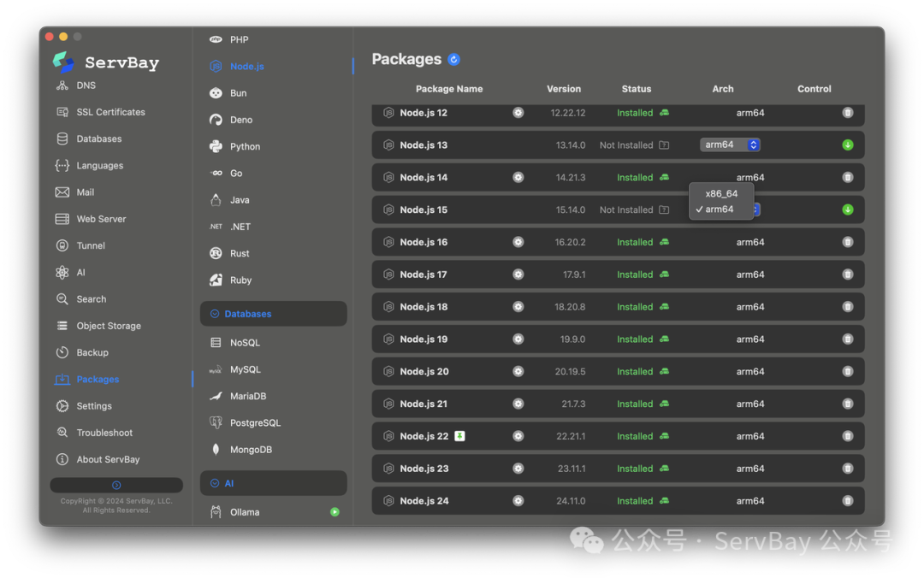This screenshot has width=924, height=578.
Task: Open settings gear for Node.js 14
Action: [x=518, y=177]
